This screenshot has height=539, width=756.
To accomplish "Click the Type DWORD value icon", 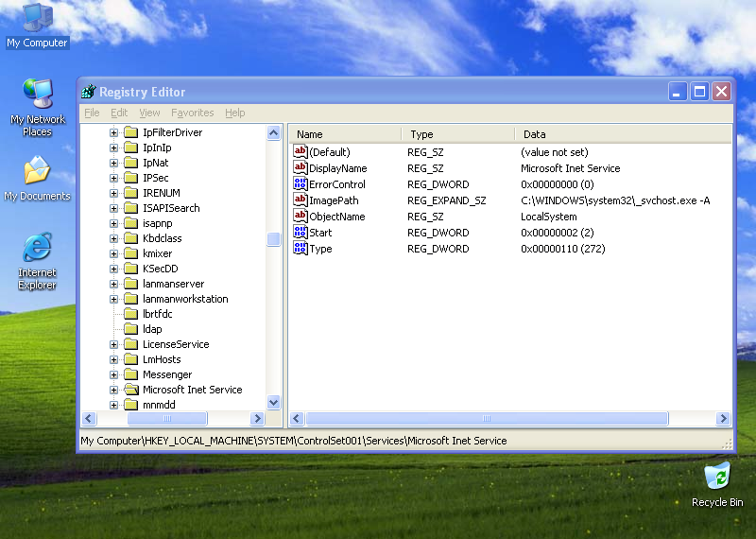I will [x=301, y=249].
